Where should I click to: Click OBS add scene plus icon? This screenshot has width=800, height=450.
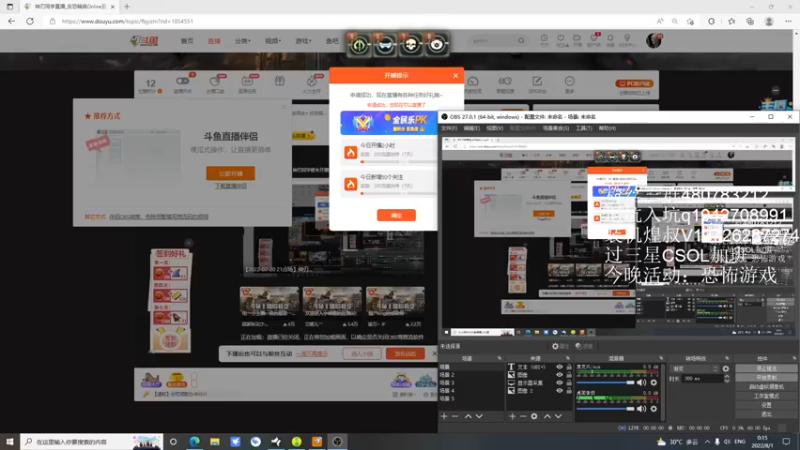click(444, 416)
